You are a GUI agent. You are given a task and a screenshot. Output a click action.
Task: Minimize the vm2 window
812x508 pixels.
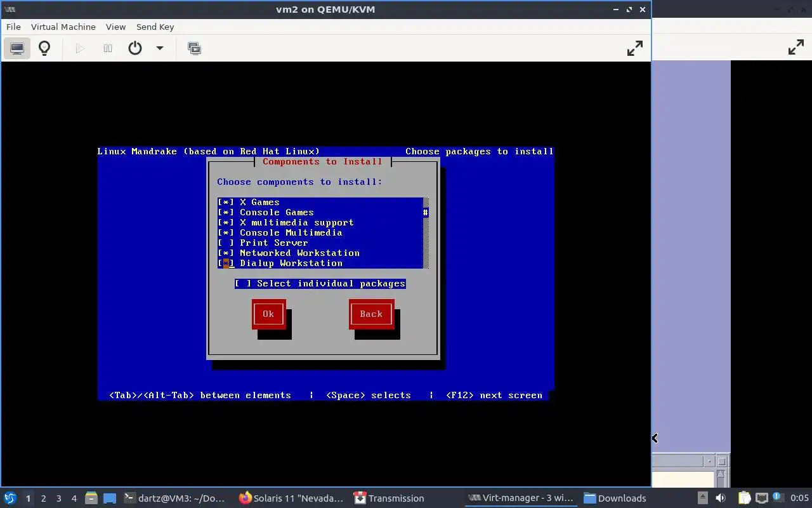(x=616, y=10)
